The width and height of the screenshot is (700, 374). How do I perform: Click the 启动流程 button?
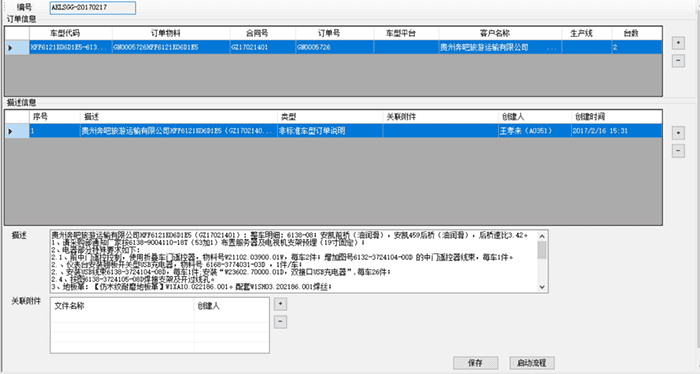click(532, 363)
